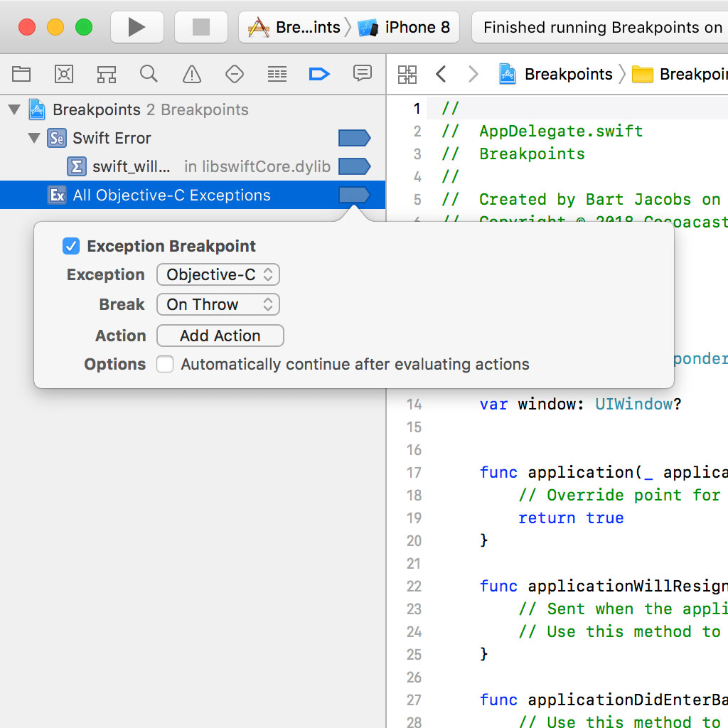Collapse the Swift Error disclosure triangle
Image resolution: width=728 pixels, height=728 pixels.
33,138
